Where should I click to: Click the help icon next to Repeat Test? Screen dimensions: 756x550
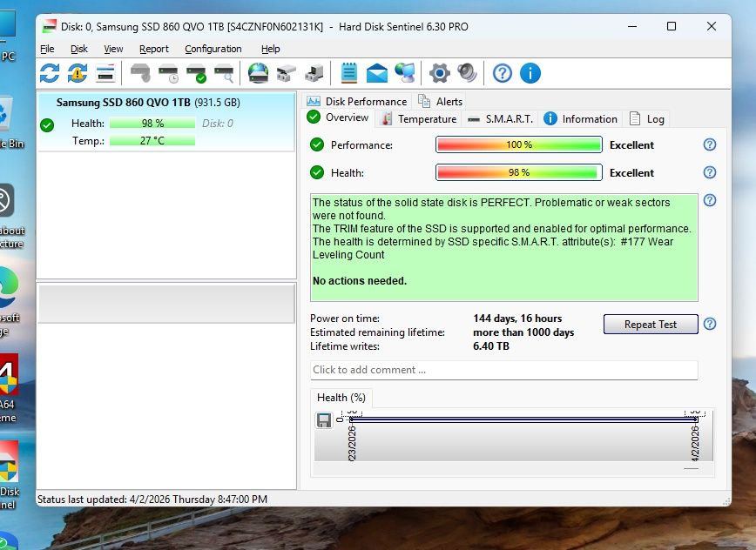[710, 324]
